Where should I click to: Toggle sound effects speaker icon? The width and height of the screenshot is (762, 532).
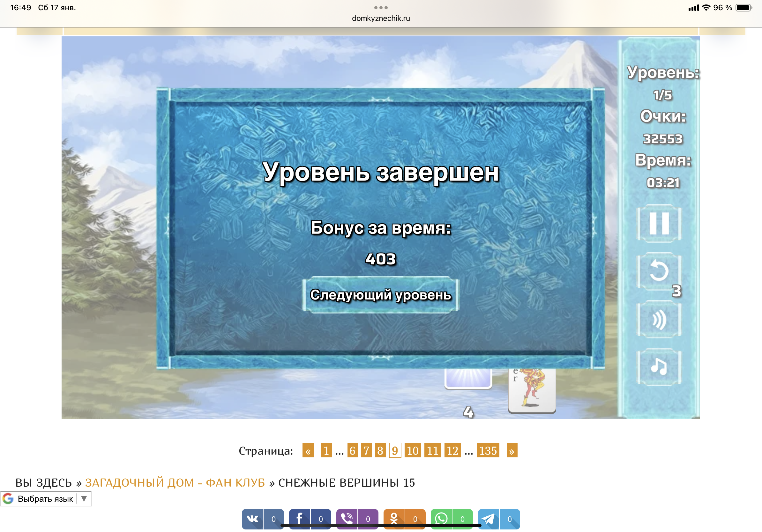pyautogui.click(x=659, y=319)
